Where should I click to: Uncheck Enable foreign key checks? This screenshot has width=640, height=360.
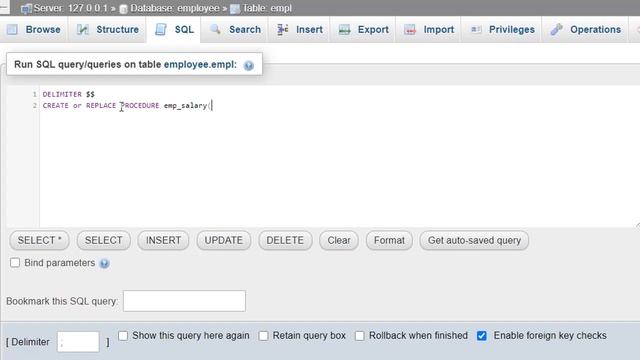tap(482, 336)
